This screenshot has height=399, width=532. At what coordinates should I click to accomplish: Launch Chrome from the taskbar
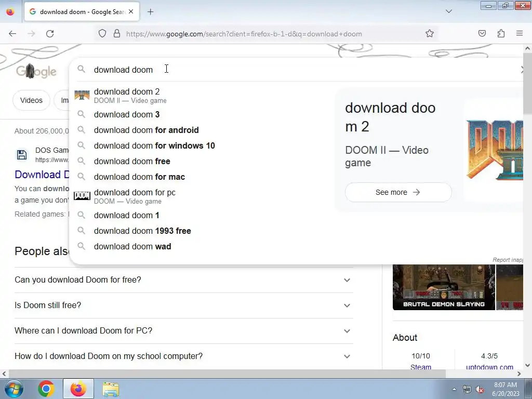46,389
